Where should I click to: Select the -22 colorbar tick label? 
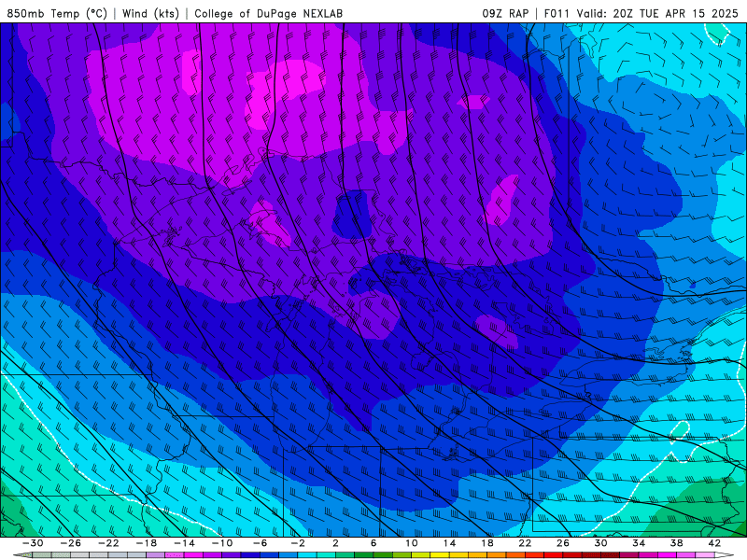coord(108,543)
